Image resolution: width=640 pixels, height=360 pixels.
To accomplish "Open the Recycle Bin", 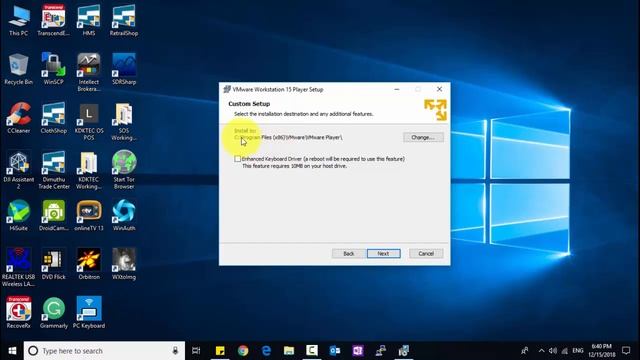I will (18, 69).
